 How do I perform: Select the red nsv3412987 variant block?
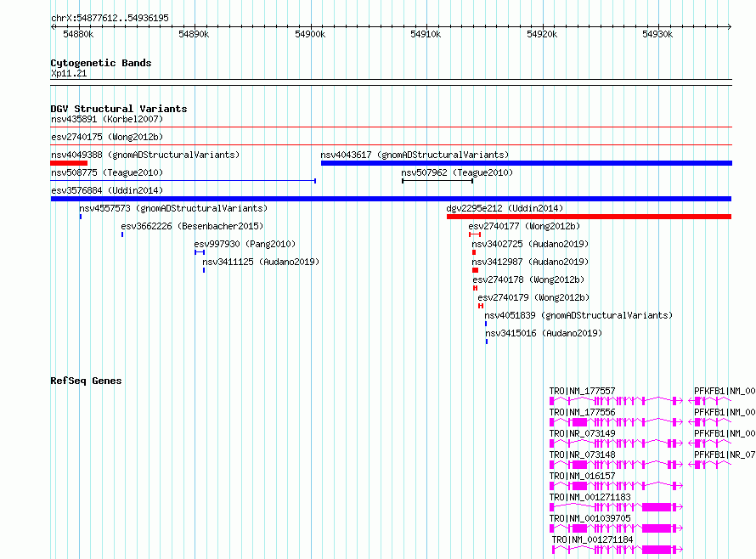tap(476, 270)
